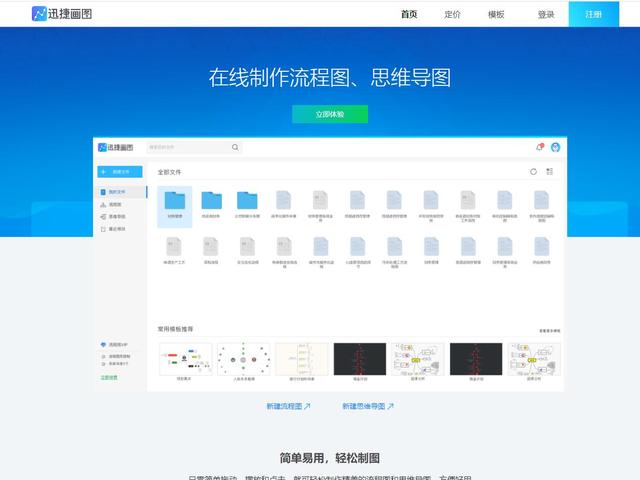Click the green link at sidebar bottom
640x480 pixels.
click(x=109, y=378)
